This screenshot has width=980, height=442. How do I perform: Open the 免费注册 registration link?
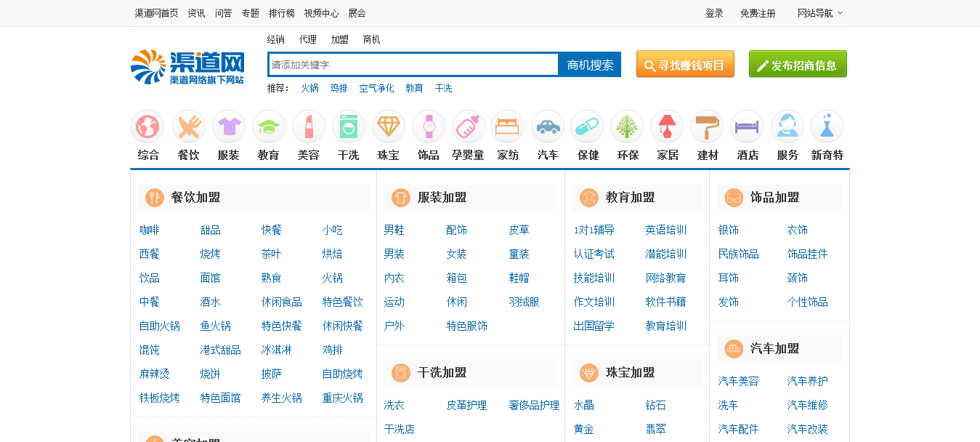760,13
